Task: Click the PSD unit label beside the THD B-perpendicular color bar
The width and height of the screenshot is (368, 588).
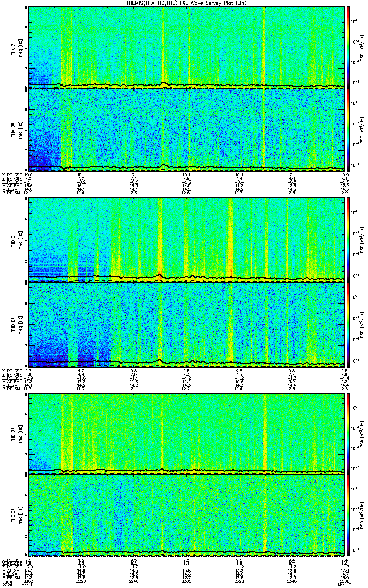Action: click(x=362, y=240)
